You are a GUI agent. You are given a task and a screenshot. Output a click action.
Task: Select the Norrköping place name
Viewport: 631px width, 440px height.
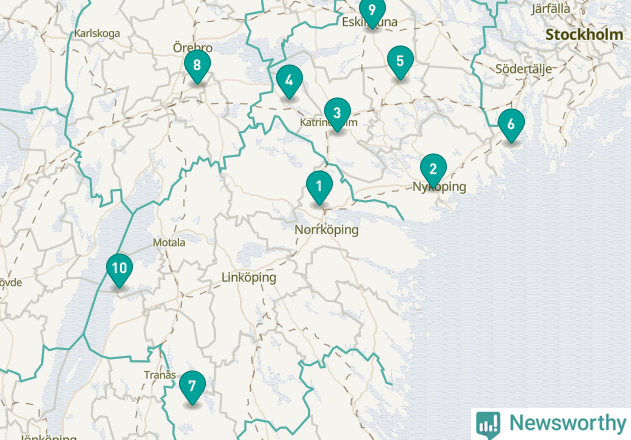pyautogui.click(x=326, y=230)
